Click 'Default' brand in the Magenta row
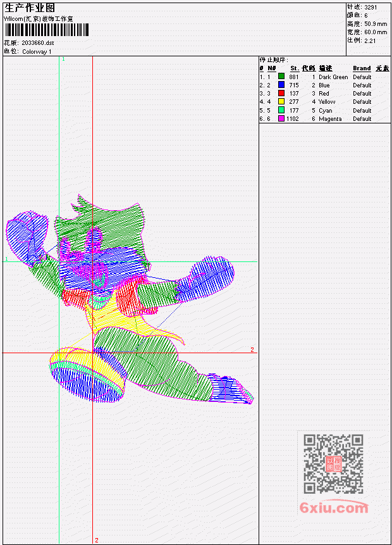The height and width of the screenshot is (545, 392). 362,119
